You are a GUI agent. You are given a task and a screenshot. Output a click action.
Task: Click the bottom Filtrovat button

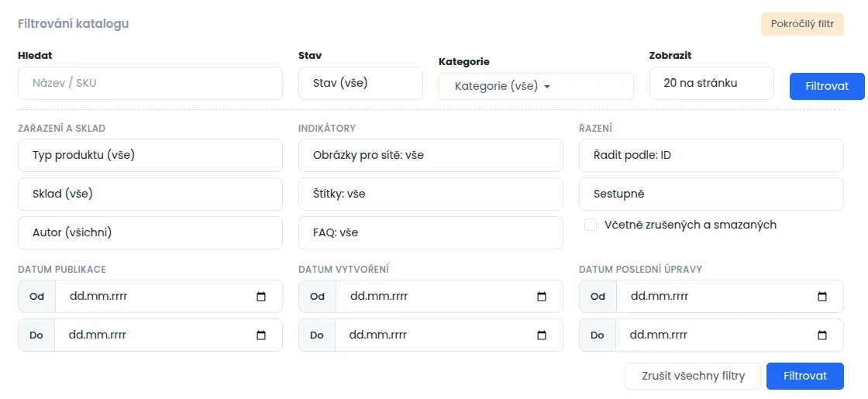coord(805,377)
